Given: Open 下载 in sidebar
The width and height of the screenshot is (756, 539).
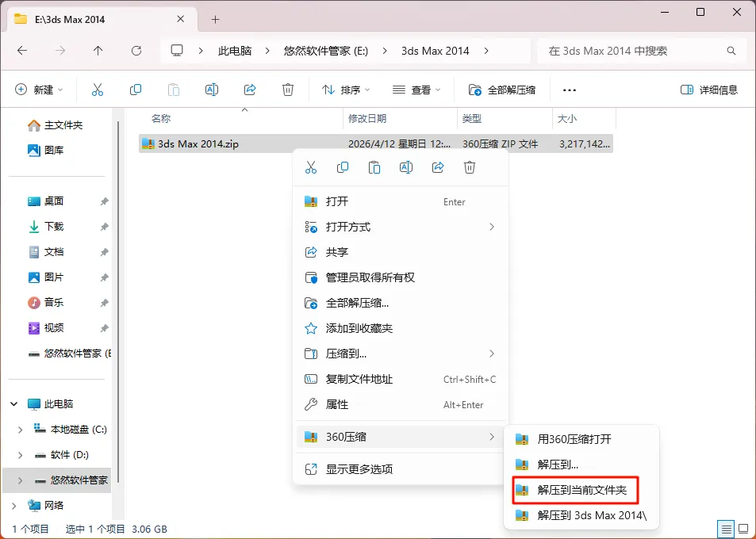Looking at the screenshot, I should click(x=46, y=227).
